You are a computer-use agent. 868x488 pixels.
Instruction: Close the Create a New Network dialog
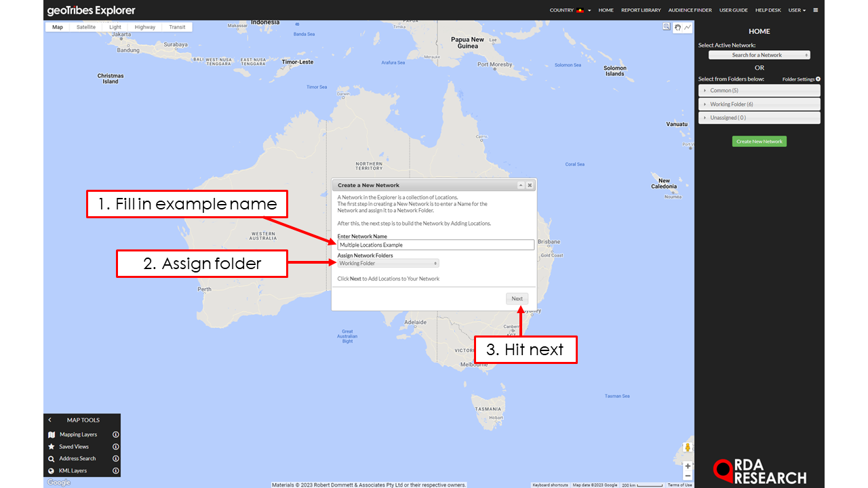coord(530,185)
